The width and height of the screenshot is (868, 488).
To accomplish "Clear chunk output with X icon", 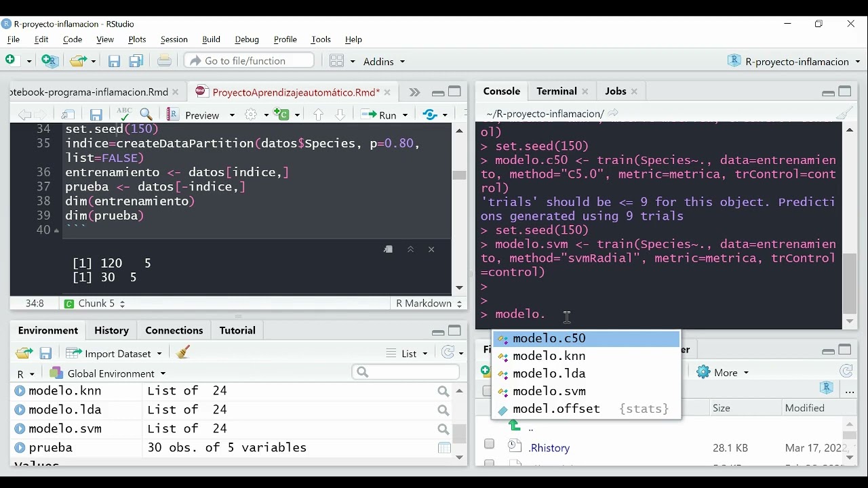I will point(431,249).
